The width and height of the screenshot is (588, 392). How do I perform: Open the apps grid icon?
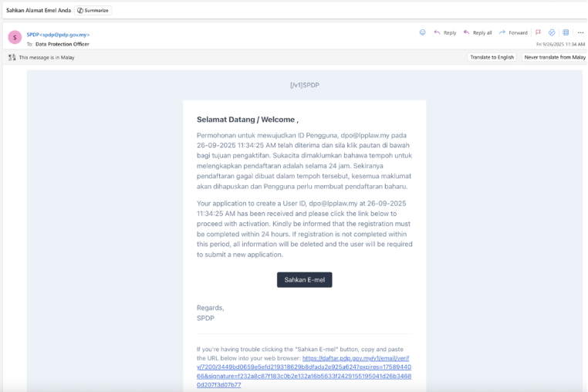pyautogui.click(x=566, y=32)
